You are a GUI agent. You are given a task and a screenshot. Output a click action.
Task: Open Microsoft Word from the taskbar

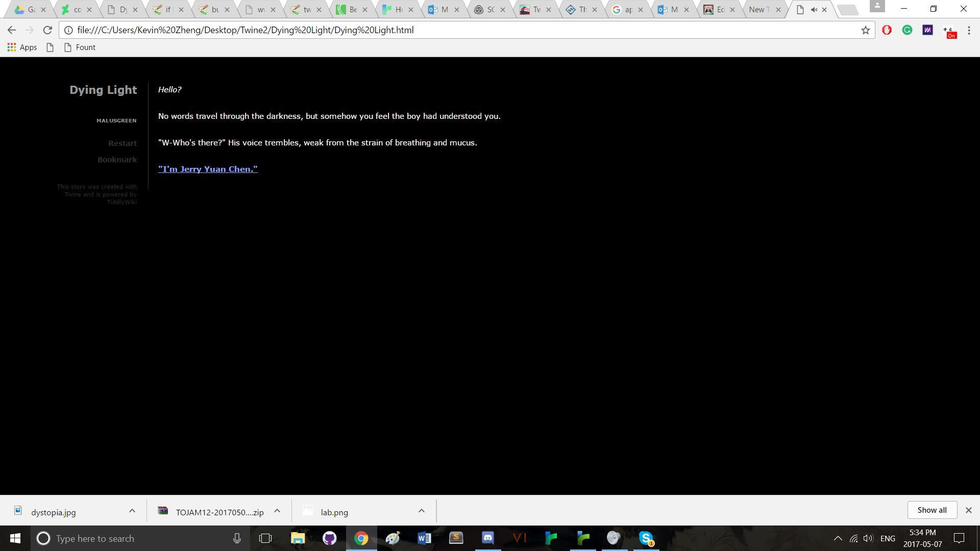(x=424, y=538)
